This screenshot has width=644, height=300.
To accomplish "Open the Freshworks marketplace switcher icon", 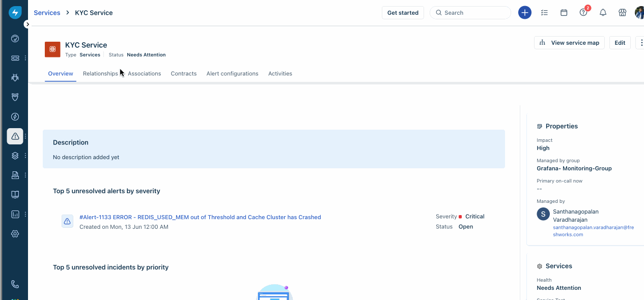I will [622, 12].
